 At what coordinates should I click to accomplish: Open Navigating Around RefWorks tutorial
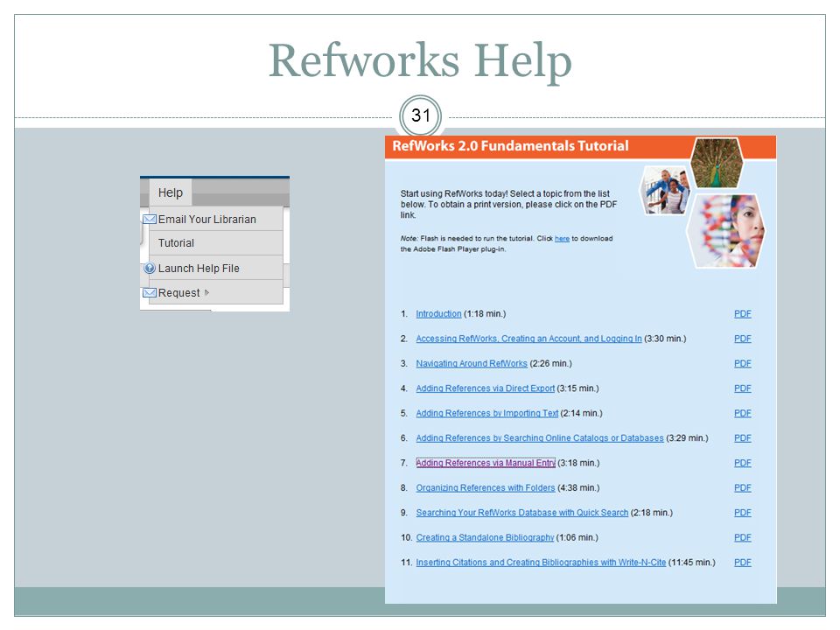[x=472, y=364]
